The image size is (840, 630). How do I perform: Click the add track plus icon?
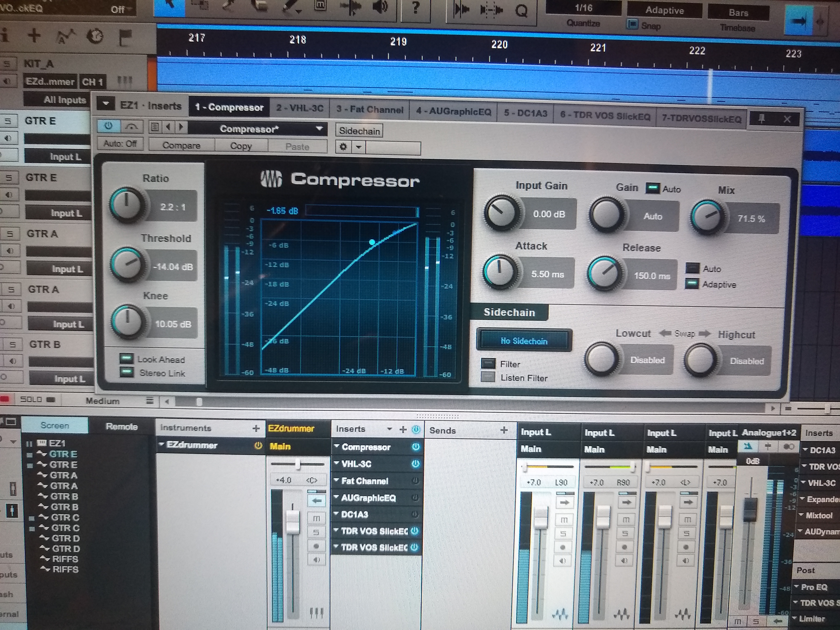[34, 36]
